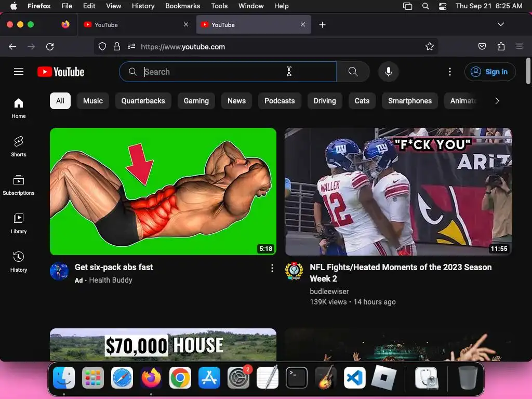Open Library in sidebar
The image size is (532, 399).
(19, 223)
